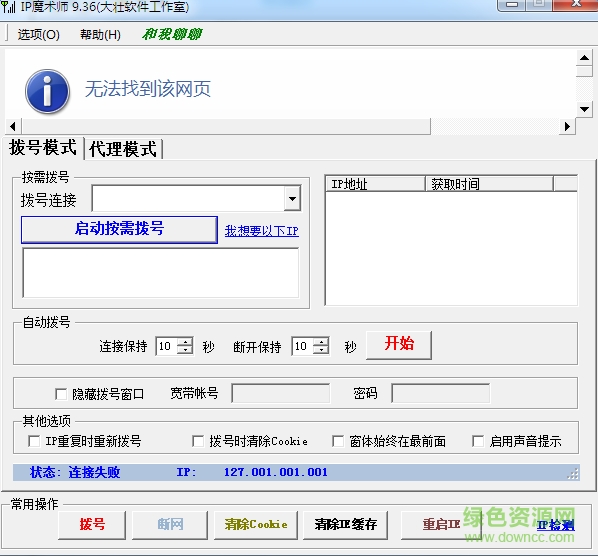This screenshot has width=598, height=556.
Task: Click the 无法找到该网页 message text
Action: coord(148,89)
